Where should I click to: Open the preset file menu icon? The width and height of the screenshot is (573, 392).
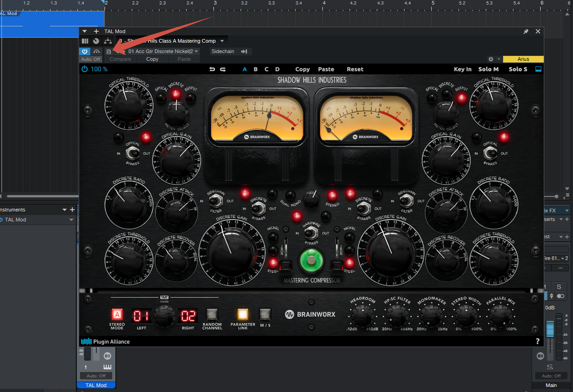point(108,51)
